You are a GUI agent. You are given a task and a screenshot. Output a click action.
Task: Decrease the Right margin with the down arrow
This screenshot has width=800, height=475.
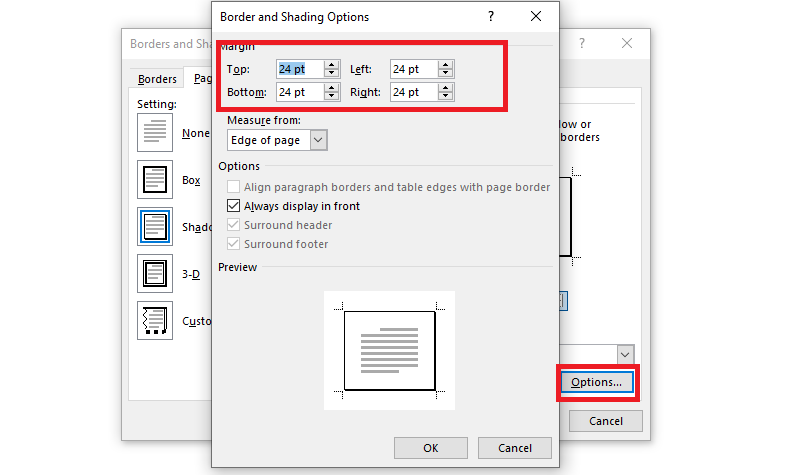(x=446, y=96)
